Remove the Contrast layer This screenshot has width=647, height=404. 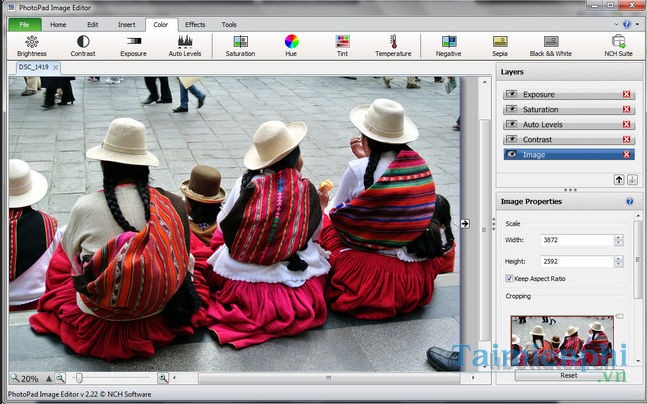[626, 139]
